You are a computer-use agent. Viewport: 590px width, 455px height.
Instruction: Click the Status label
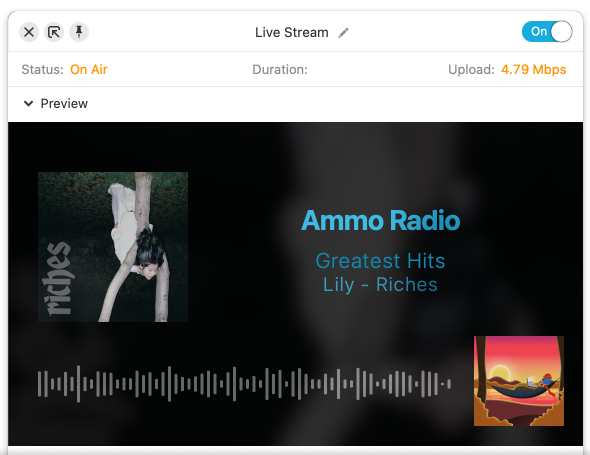point(43,70)
